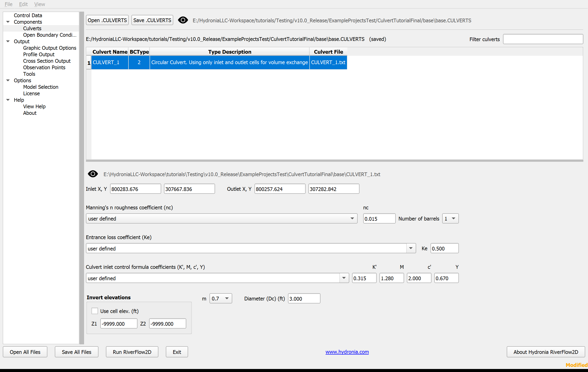Click the CULVERT_1.txt file cell
This screenshot has height=372, width=588.
[x=328, y=63]
